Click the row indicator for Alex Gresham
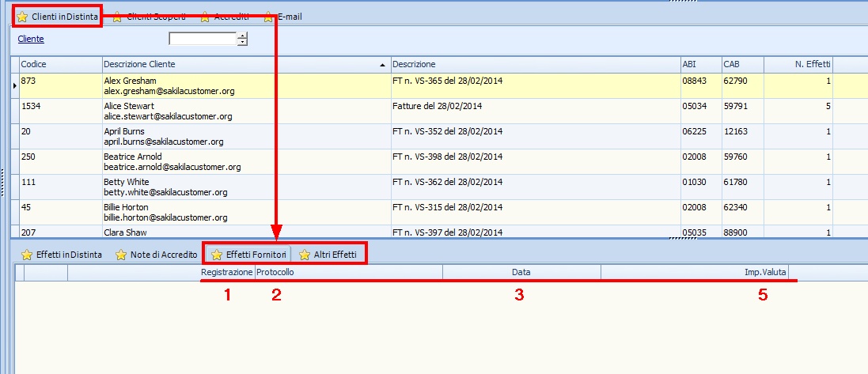The image size is (868, 374). coord(14,85)
